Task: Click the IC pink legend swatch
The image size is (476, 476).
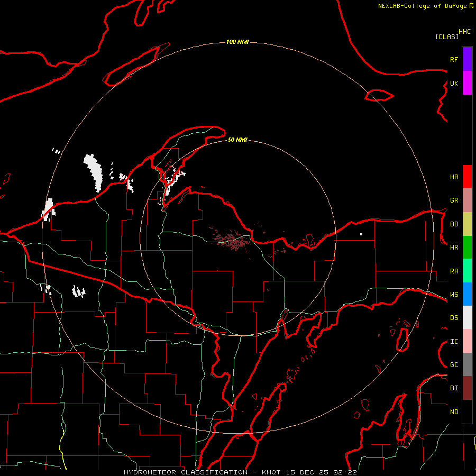Action: point(467,341)
